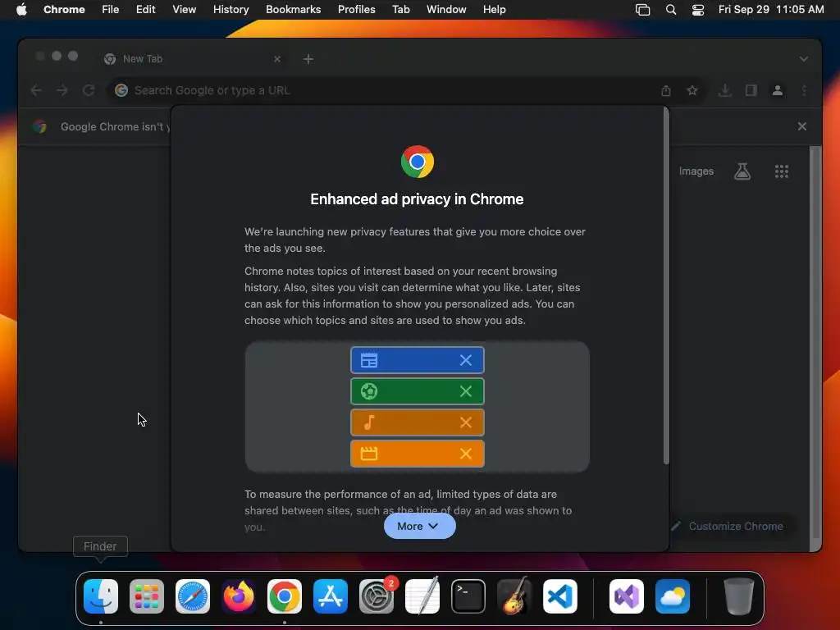
Task: Open the Trash in the dock
Action: tap(739, 596)
